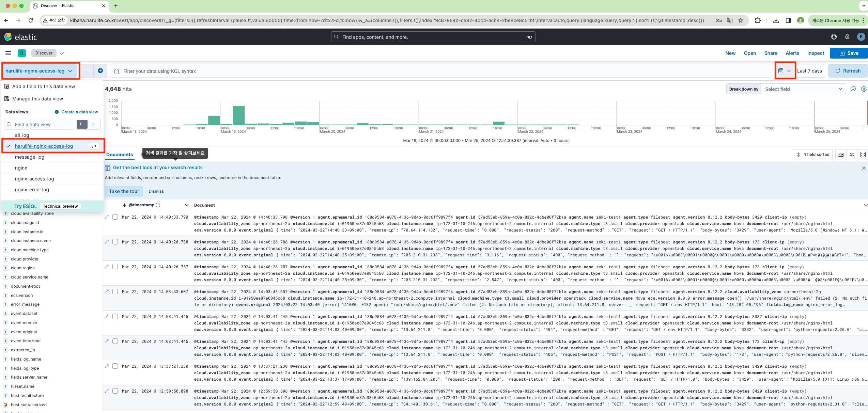Choose nginx-error-log data view
The height and width of the screenshot is (413, 868).
[x=32, y=190]
